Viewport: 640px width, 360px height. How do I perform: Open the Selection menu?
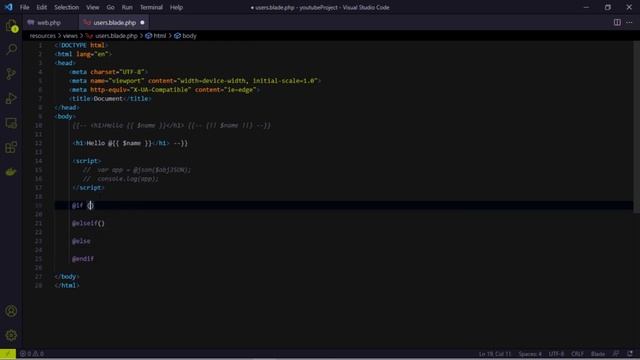click(x=67, y=7)
